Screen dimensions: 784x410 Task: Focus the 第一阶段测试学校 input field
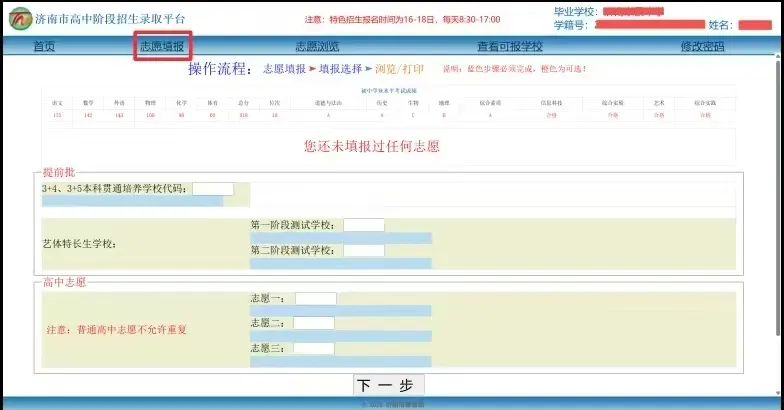pos(364,225)
